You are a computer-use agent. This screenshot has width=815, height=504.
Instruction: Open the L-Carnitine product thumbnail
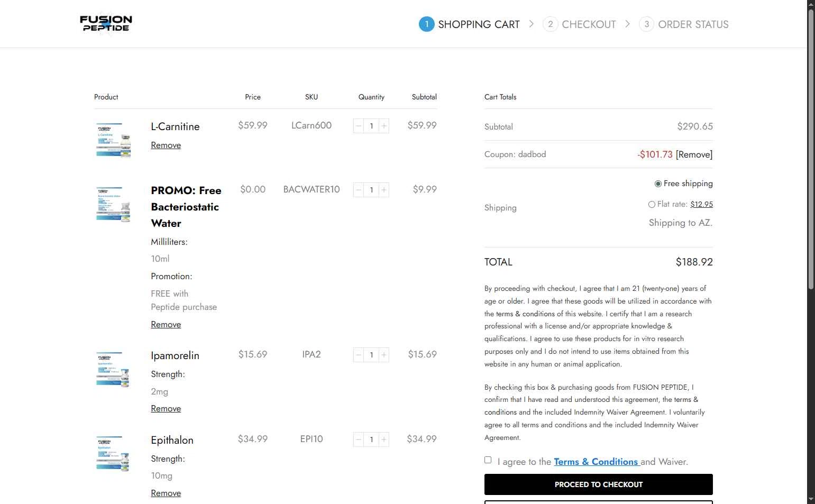(113, 140)
